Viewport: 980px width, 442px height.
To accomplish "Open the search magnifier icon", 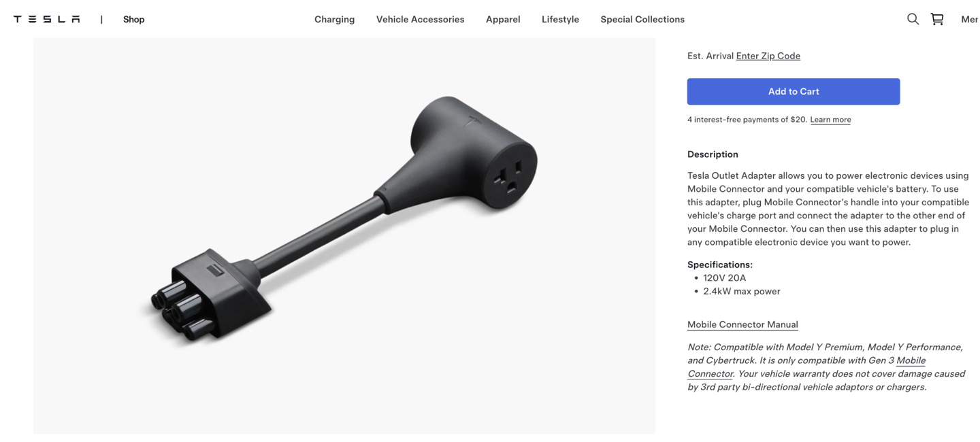I will coord(913,19).
